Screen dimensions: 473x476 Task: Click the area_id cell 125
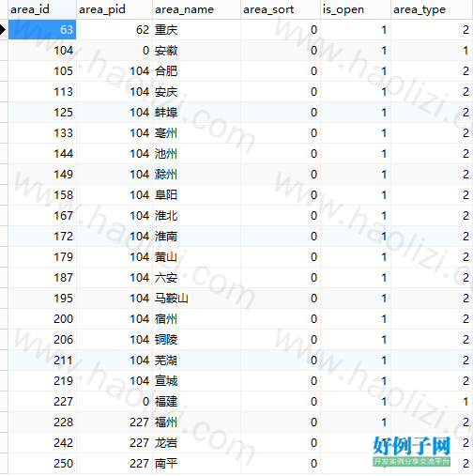(x=42, y=113)
